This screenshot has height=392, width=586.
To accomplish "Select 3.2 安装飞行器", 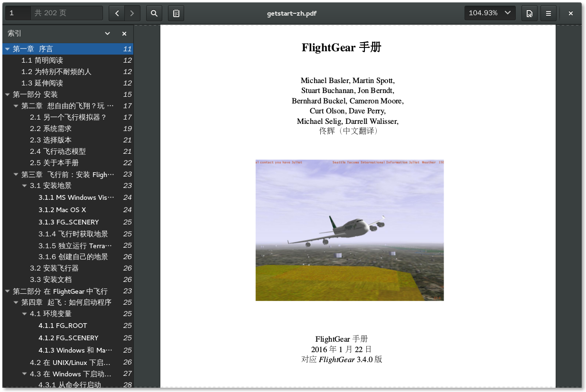I will click(x=68, y=268).
